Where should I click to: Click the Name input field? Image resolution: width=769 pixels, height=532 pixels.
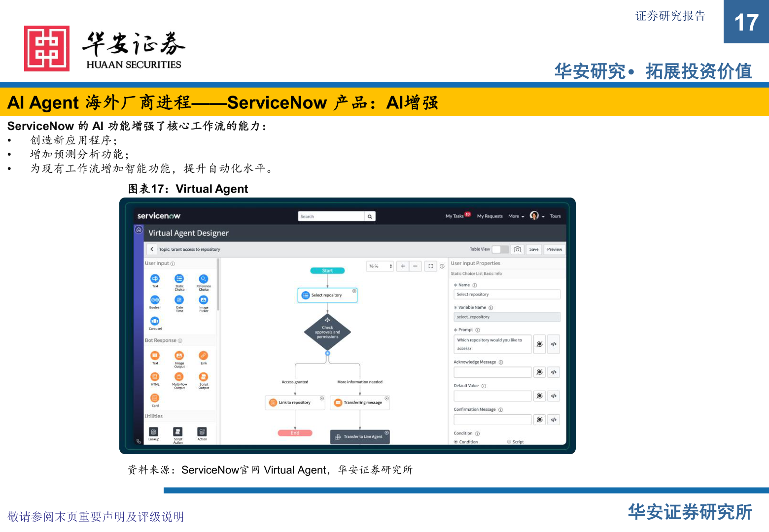coord(507,295)
